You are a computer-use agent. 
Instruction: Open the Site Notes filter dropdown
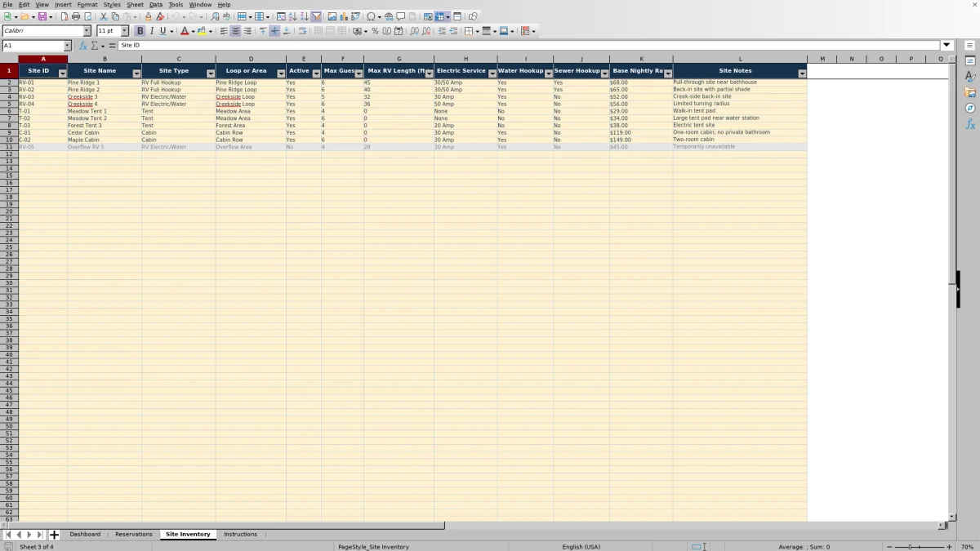tap(802, 73)
